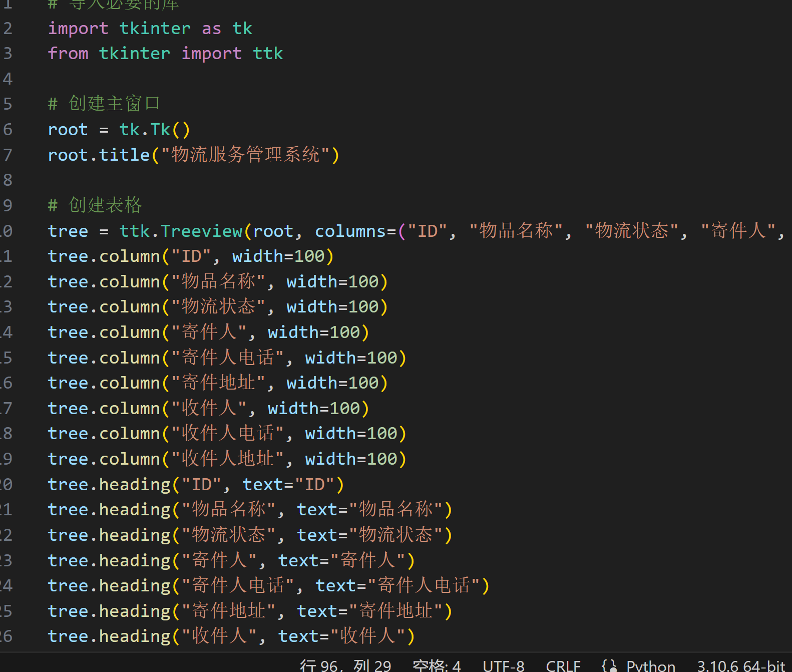Select file encoding UTF-8 in status bar
792x672 pixels.
point(504,665)
